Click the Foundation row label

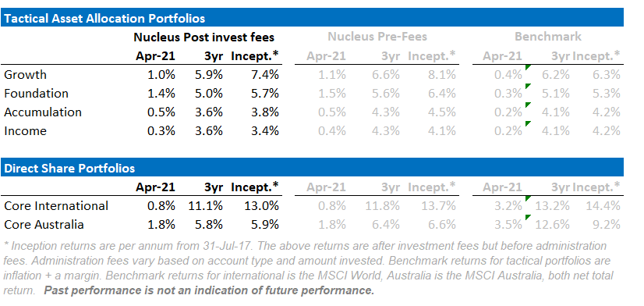click(36, 94)
